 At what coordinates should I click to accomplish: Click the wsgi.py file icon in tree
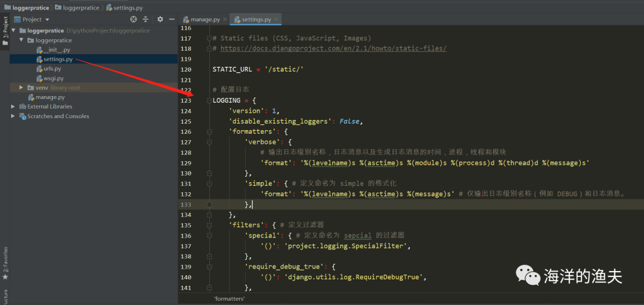click(39, 78)
